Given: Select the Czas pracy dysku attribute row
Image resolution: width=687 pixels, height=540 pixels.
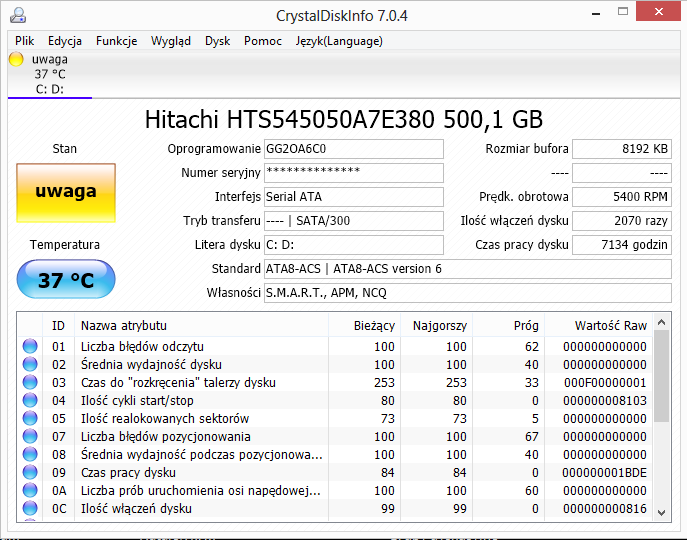Looking at the screenshot, I should coord(335,472).
